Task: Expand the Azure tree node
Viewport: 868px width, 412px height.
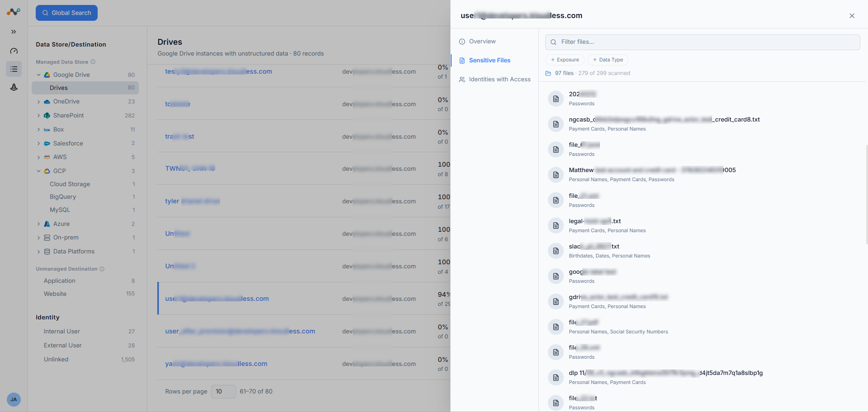Action: coord(38,224)
